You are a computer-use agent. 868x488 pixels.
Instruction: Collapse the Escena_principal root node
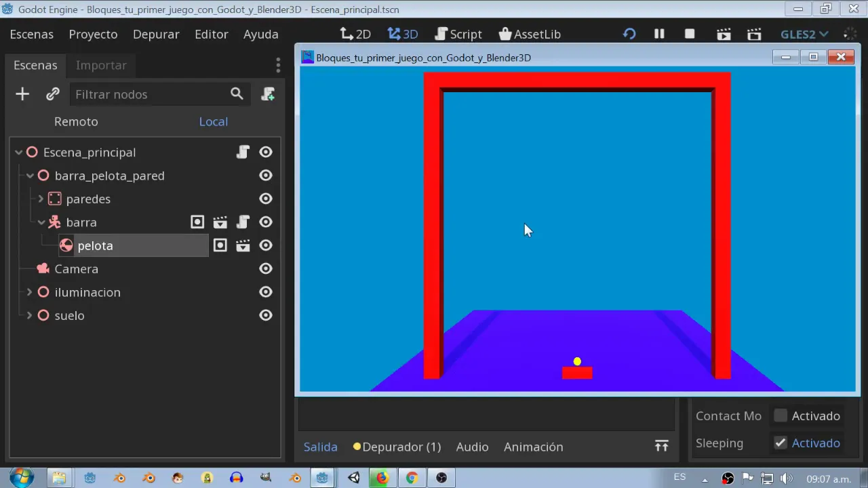[18, 152]
